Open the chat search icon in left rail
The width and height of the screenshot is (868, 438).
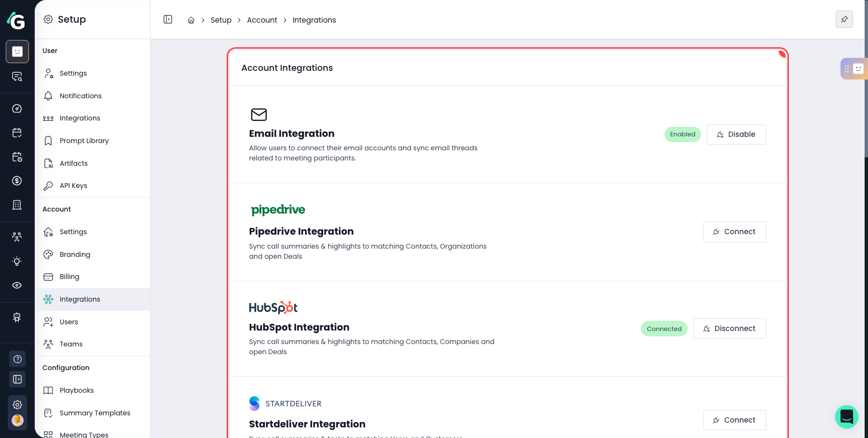17,77
